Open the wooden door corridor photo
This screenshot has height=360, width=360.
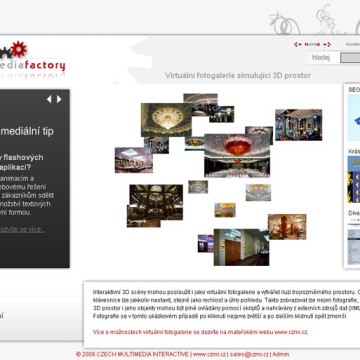pyautogui.click(x=241, y=247)
